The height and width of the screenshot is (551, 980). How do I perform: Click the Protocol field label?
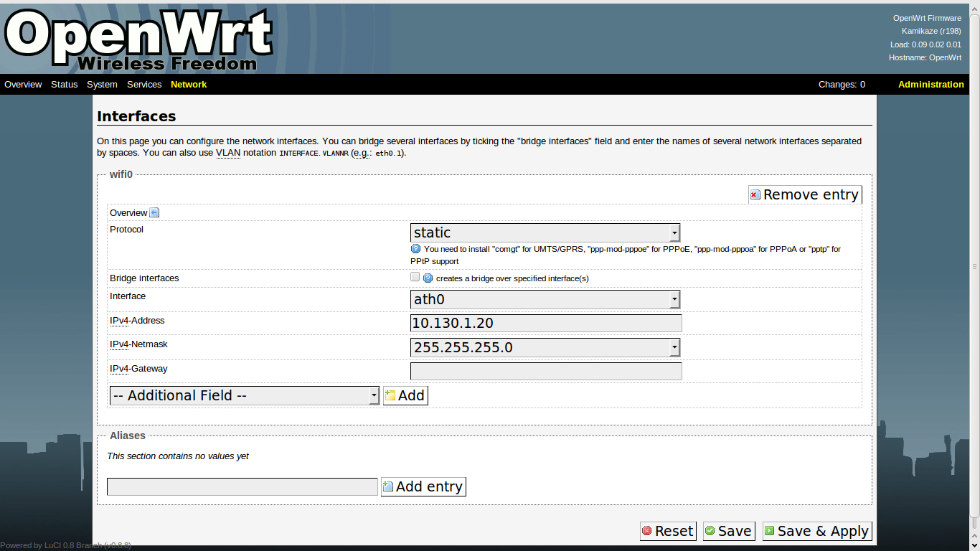point(126,230)
